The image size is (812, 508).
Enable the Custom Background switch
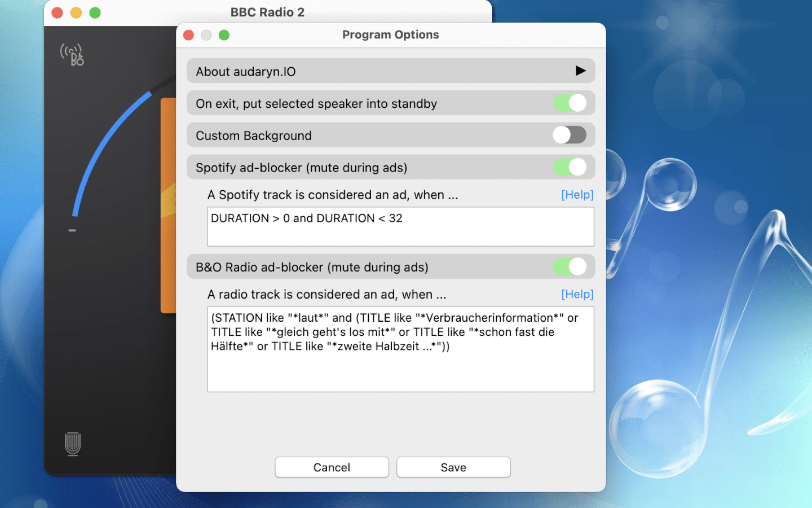coord(570,135)
